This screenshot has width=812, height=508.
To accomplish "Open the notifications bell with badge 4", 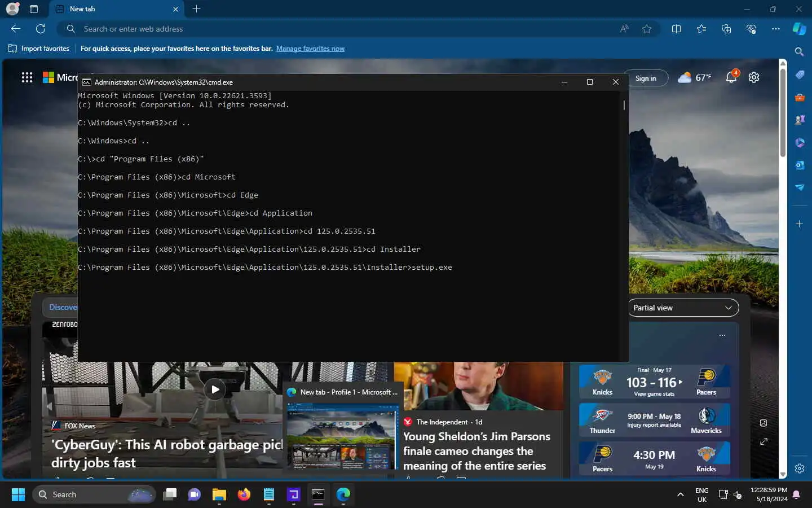I will click(x=731, y=77).
